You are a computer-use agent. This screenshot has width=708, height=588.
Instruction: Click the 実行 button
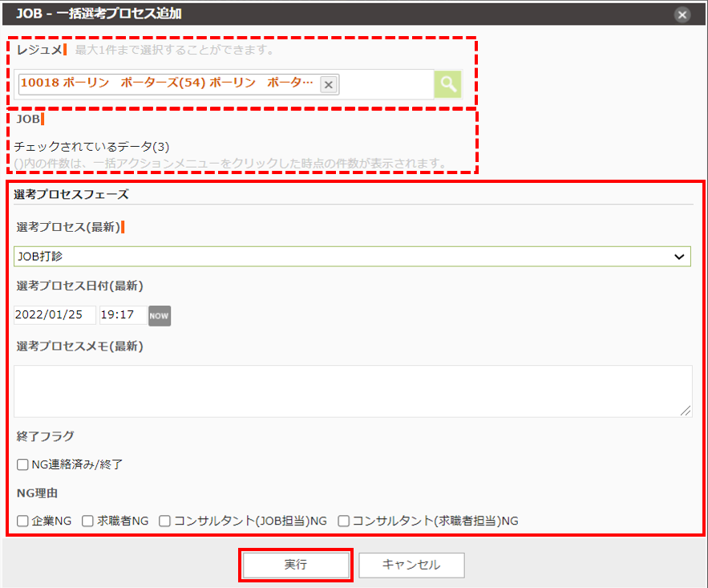tap(296, 565)
